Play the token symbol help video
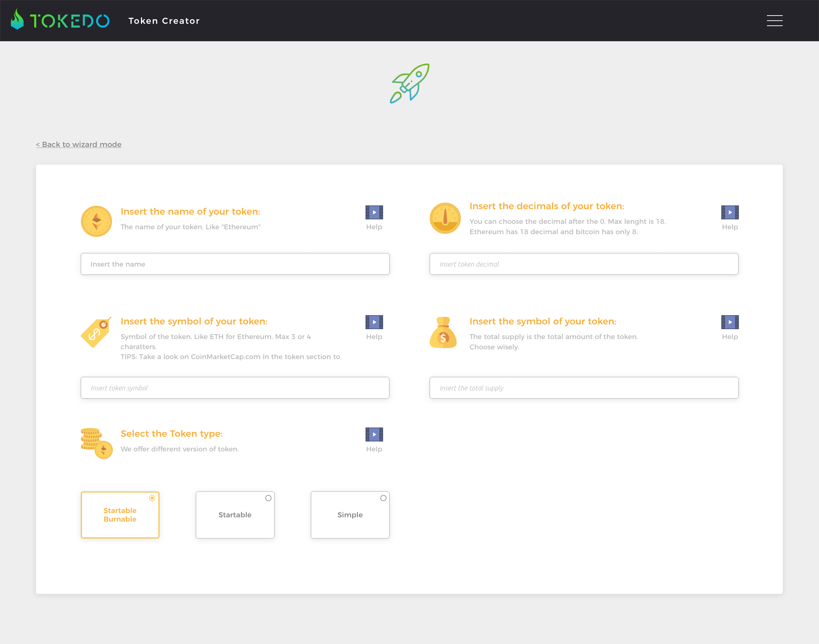Image resolution: width=819 pixels, height=644 pixels. tap(374, 322)
